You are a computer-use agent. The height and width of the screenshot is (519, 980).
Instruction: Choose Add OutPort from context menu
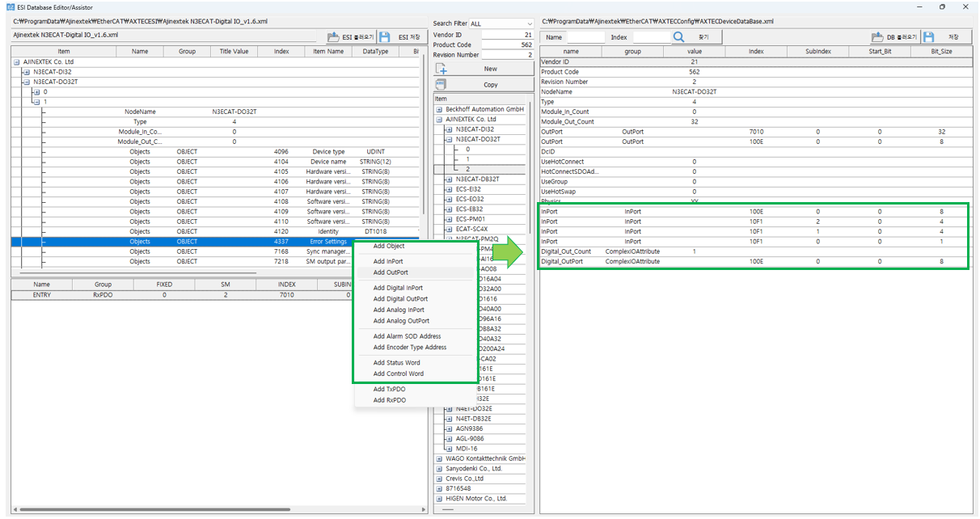pyautogui.click(x=414, y=272)
